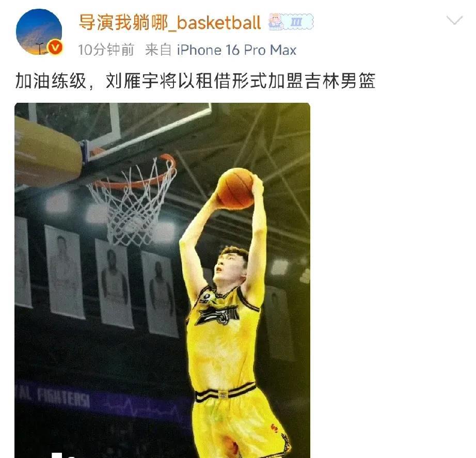Click the post text about 刘雁宇 joining 吉林男篮
This screenshot has height=458, width=476.
coord(196,81)
